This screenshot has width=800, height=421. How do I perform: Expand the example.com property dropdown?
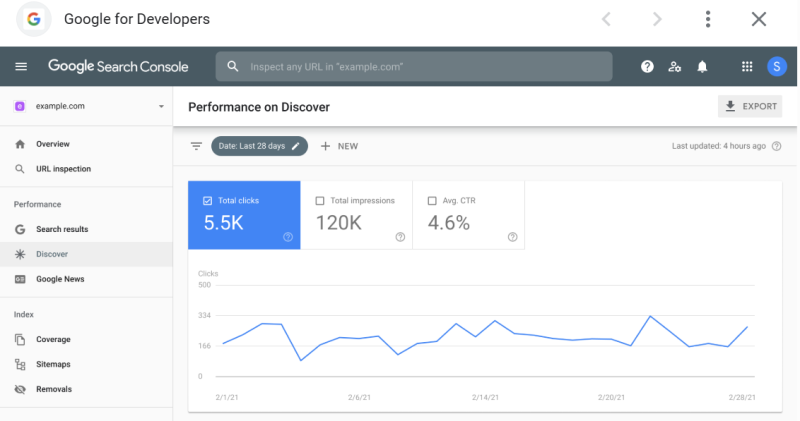(161, 106)
